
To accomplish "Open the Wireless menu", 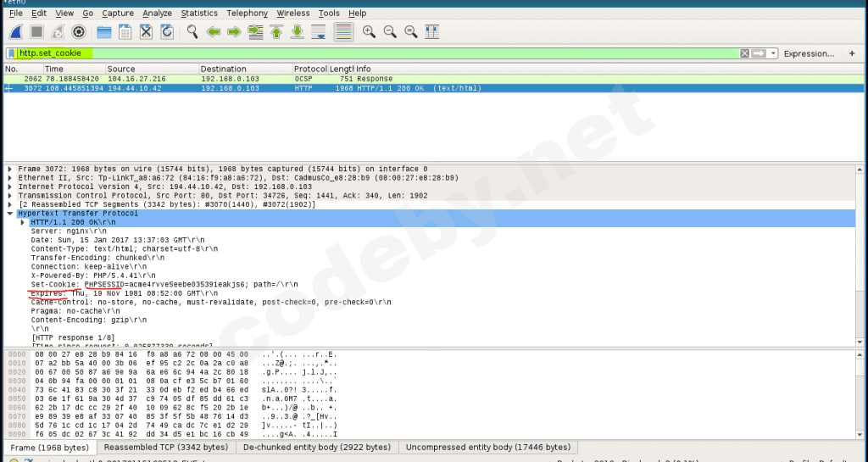I will coord(293,13).
